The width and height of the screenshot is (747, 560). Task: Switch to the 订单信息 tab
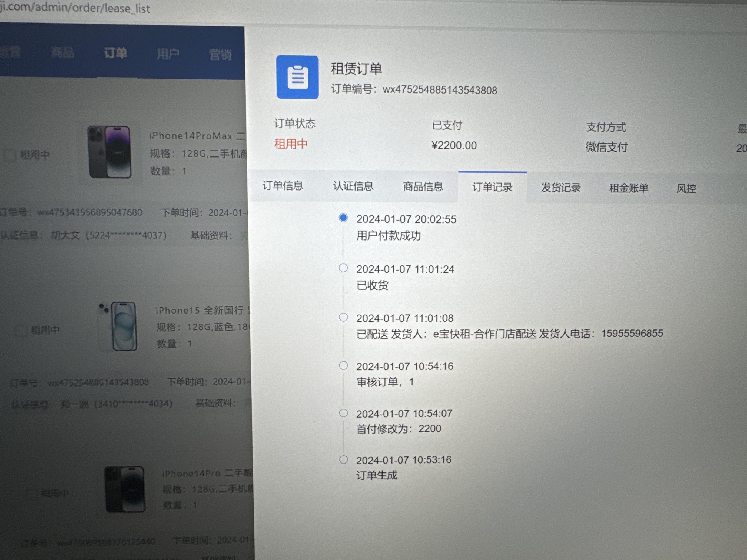click(283, 186)
